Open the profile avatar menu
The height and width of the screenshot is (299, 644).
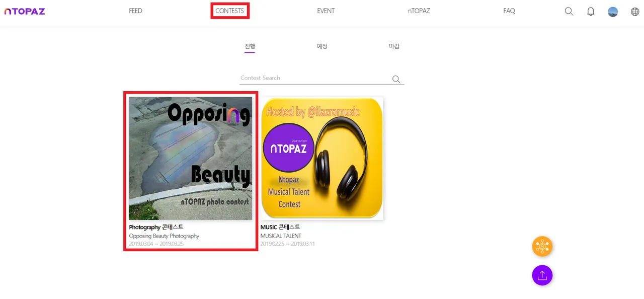pyautogui.click(x=613, y=12)
